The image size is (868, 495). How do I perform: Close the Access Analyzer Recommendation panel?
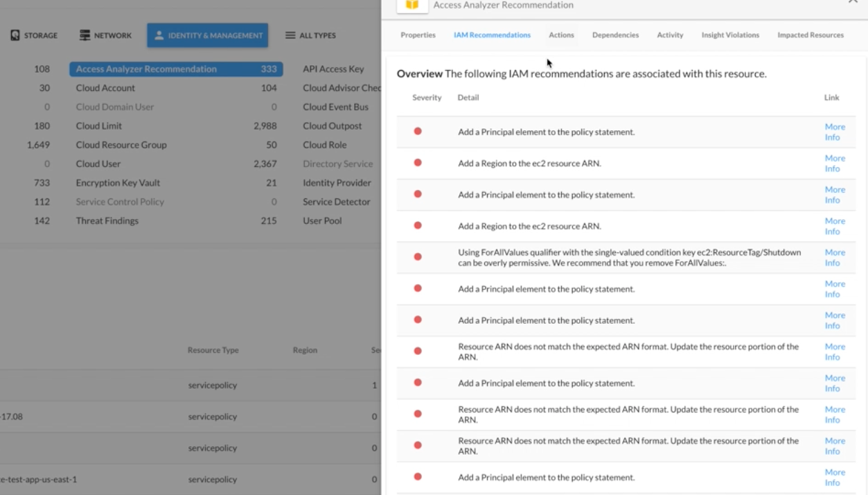tap(853, 2)
